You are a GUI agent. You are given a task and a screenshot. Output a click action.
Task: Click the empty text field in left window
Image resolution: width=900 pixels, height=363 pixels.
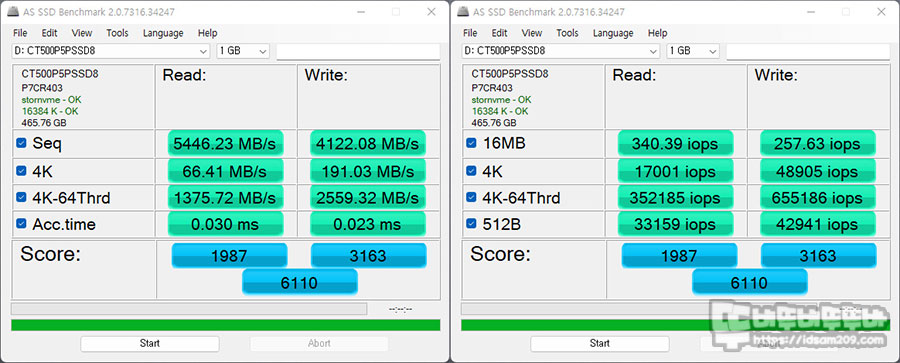(358, 51)
